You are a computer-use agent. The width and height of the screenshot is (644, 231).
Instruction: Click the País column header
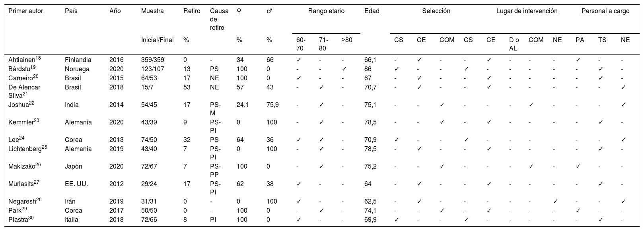click(71, 11)
